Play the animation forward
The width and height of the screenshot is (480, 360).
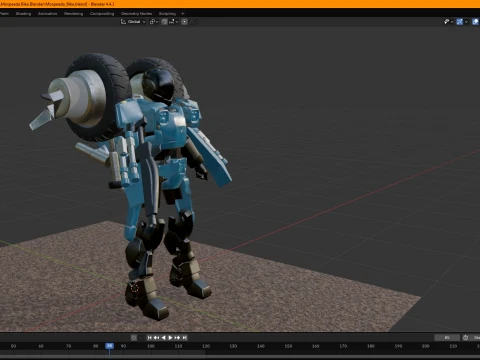[170, 338]
